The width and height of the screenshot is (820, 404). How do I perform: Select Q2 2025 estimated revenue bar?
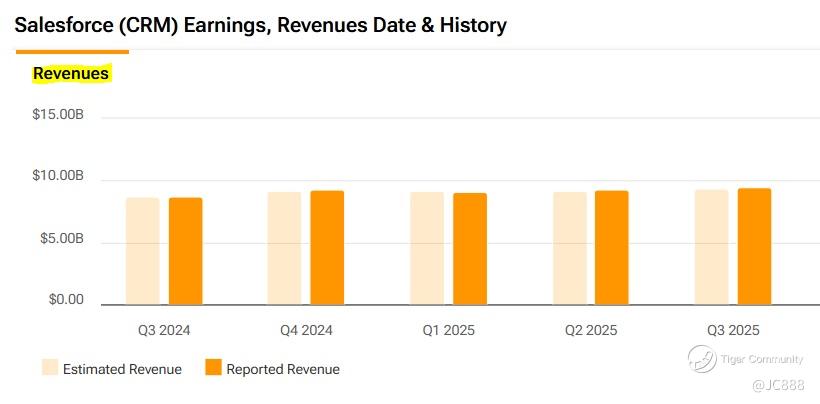point(570,248)
